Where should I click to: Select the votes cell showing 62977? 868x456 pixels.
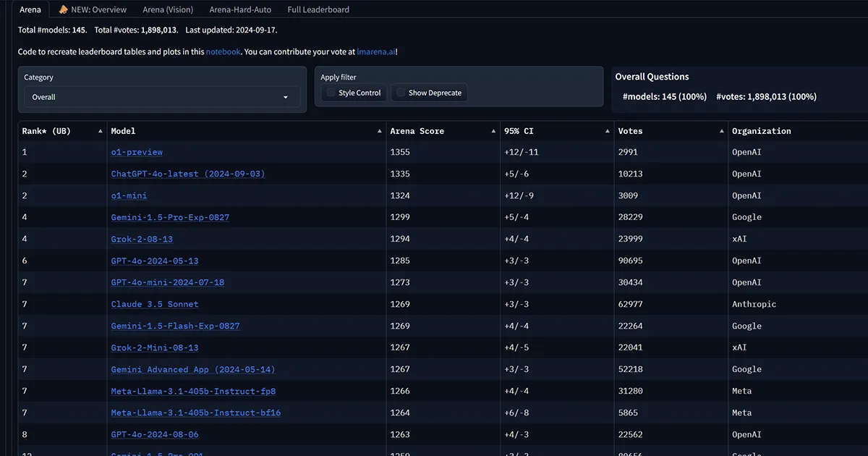click(x=671, y=304)
